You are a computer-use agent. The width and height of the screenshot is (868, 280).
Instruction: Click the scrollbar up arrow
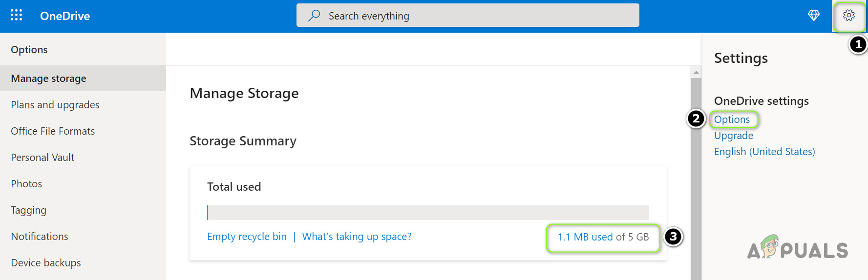(696, 72)
